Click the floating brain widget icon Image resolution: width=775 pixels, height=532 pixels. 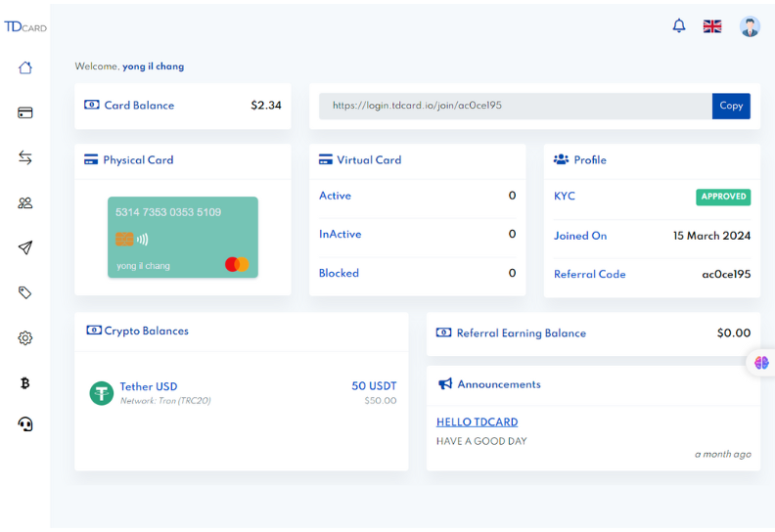pyautogui.click(x=761, y=363)
